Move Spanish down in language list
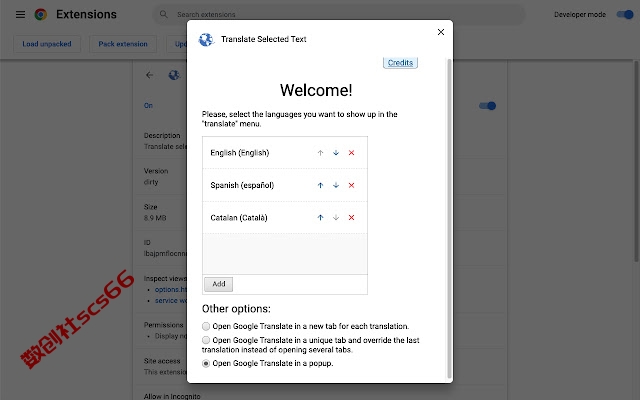640x400 pixels. click(336, 185)
